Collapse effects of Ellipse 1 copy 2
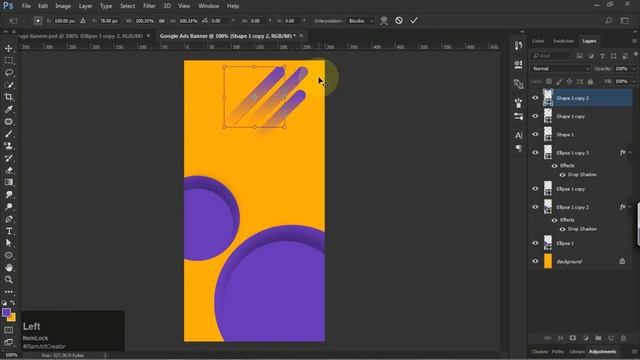 tap(630, 207)
